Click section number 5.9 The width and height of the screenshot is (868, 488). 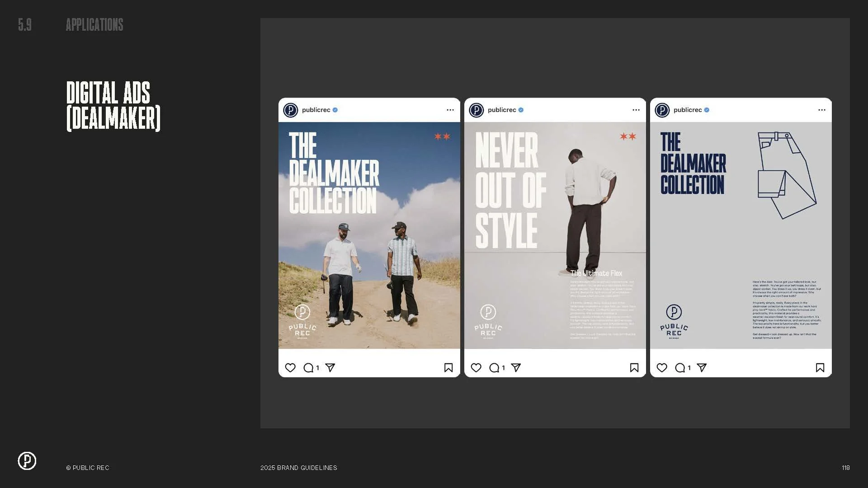pyautogui.click(x=25, y=25)
